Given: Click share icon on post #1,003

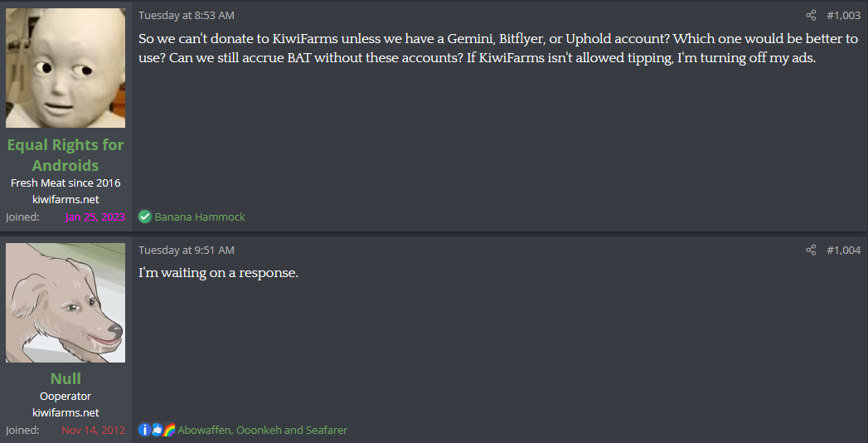Looking at the screenshot, I should point(811,16).
